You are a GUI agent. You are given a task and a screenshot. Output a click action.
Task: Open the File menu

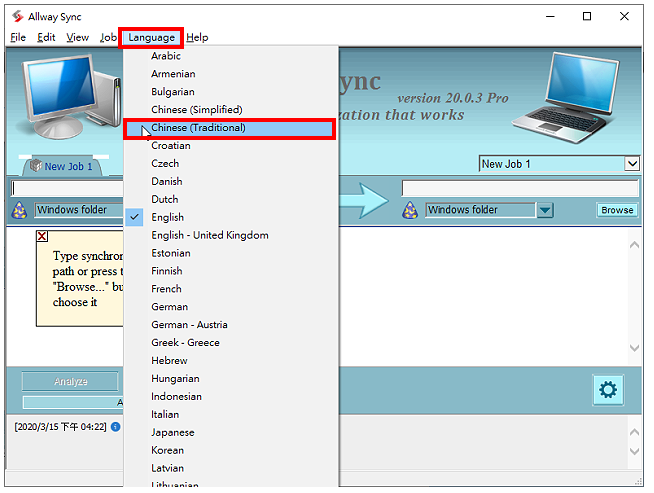[18, 38]
